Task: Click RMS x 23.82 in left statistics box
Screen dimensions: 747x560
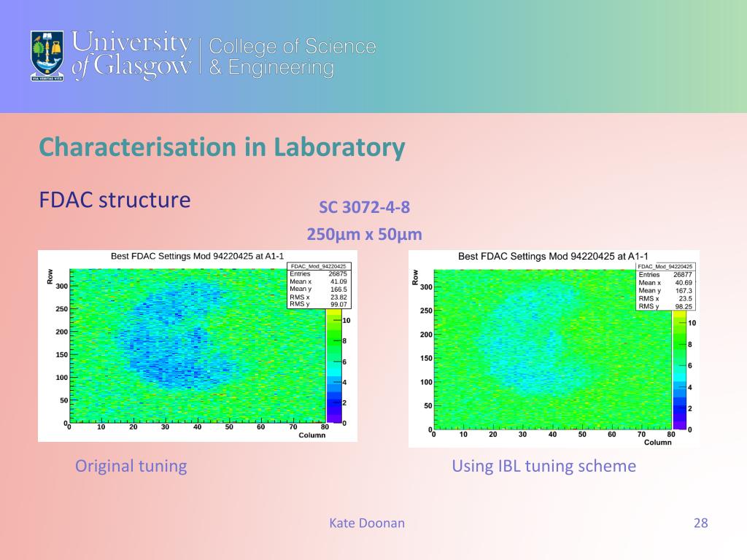Action: point(318,297)
